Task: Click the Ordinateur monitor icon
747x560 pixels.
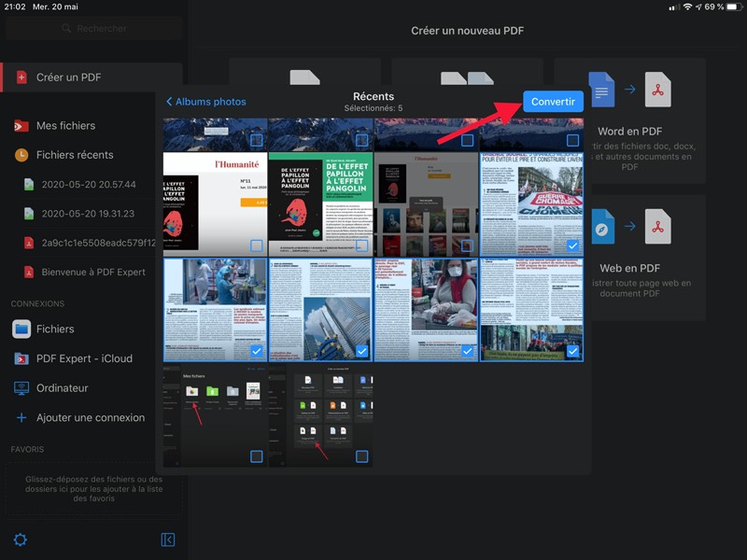Action: point(21,388)
